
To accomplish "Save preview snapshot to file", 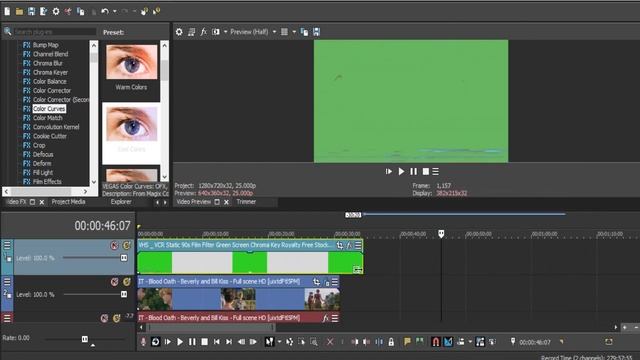I will tap(317, 32).
